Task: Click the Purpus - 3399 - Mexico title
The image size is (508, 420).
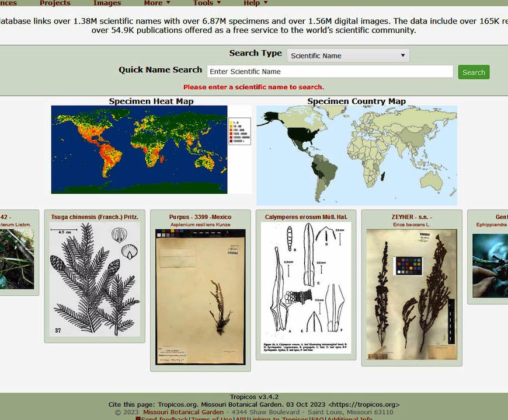Action: [200, 217]
